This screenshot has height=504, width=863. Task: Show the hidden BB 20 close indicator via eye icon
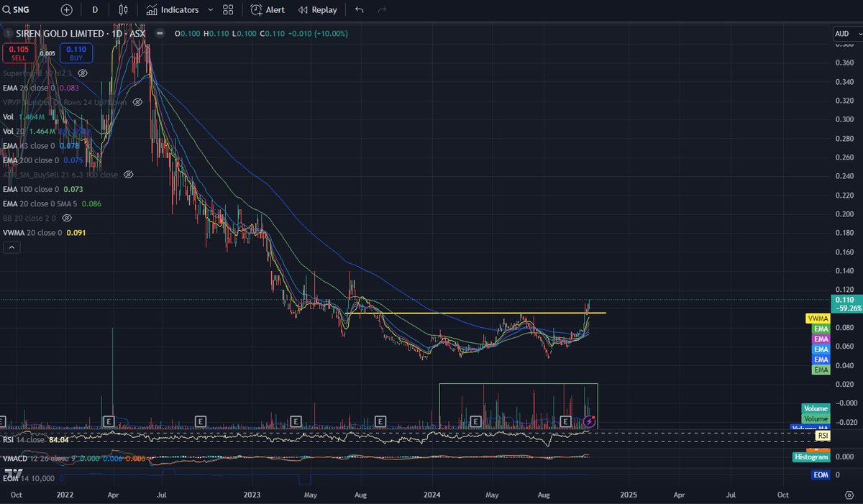(x=67, y=217)
